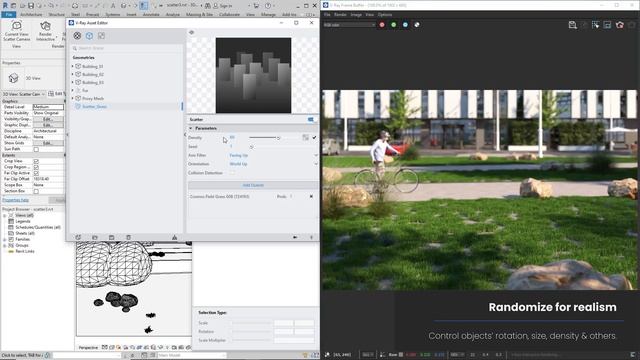Toggle Far Clip Active checkbox
Image resolution: width=640 pixels, height=360 pixels.
(36, 173)
